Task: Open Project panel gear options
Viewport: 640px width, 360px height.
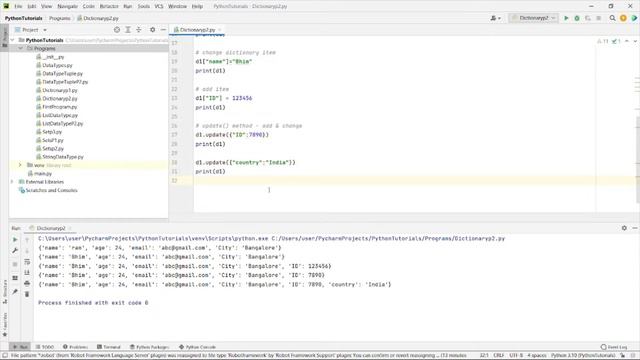Action: 152,30
